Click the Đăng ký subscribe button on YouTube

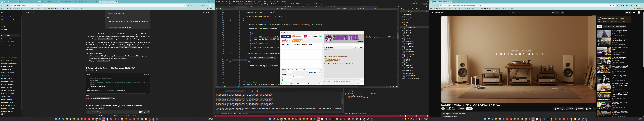pos(469,109)
